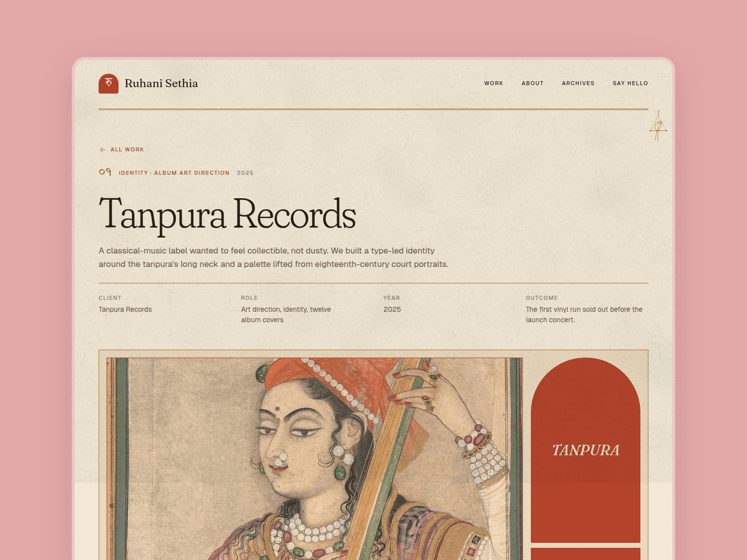Viewport: 747px width, 560px height.
Task: Click the Identity · Album Art Direction tag
Action: [174, 173]
